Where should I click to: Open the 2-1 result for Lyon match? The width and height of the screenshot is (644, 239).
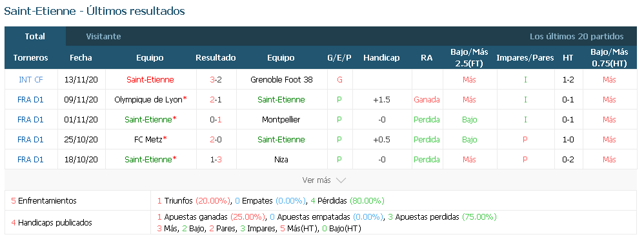pos(216,100)
